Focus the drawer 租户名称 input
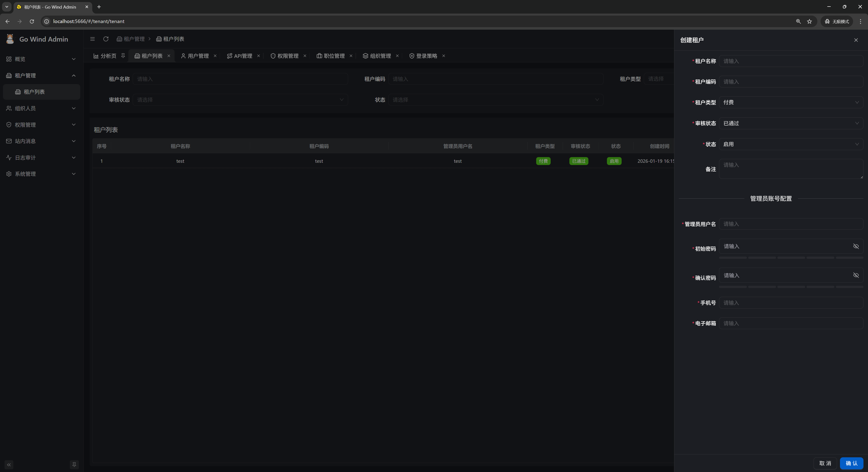Screen dimensions: 868x472 tap(791, 61)
